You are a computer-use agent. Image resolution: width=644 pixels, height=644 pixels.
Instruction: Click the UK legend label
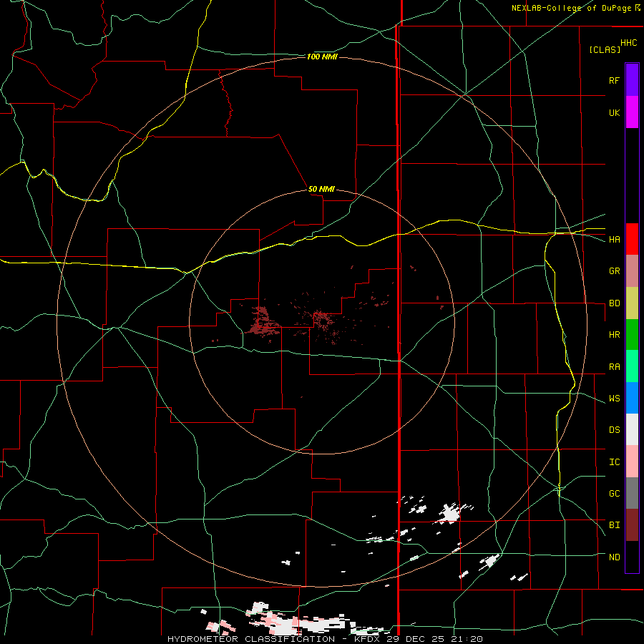tap(614, 112)
